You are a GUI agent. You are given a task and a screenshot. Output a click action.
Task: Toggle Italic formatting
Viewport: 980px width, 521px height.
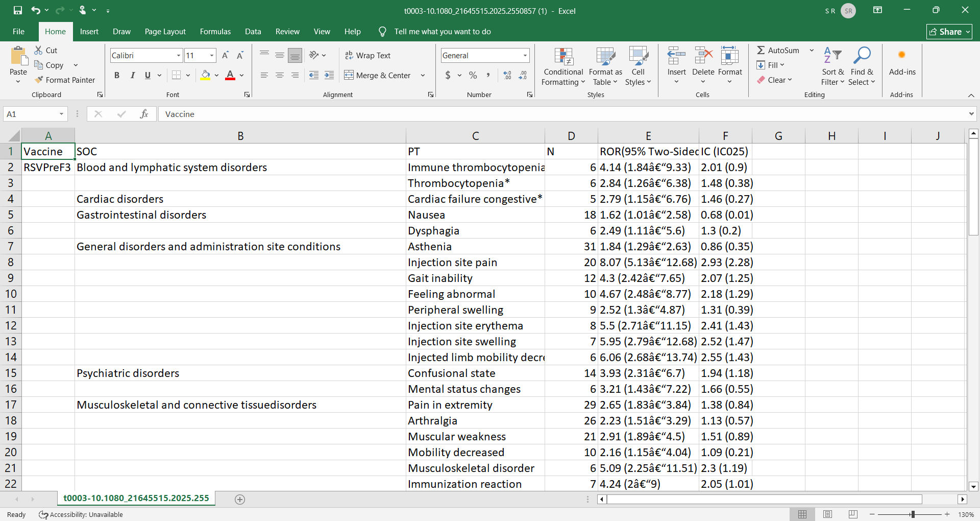(x=133, y=76)
